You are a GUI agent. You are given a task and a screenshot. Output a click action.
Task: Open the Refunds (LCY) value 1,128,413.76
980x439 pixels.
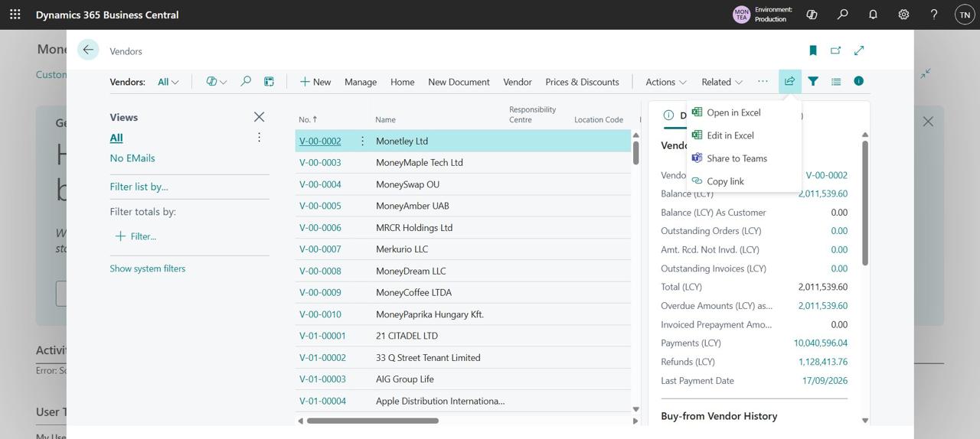(x=823, y=362)
